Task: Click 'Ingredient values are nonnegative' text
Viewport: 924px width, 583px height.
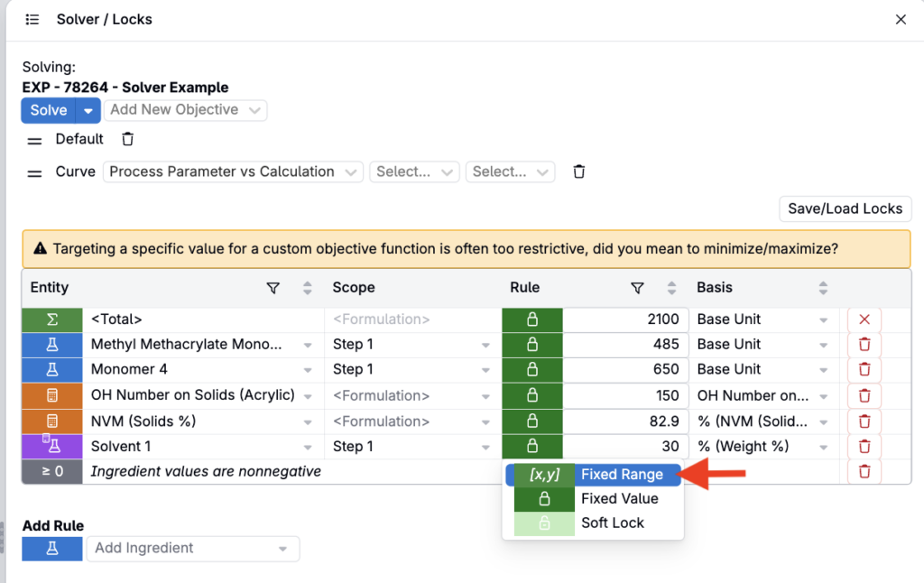Action: pyautogui.click(x=206, y=472)
